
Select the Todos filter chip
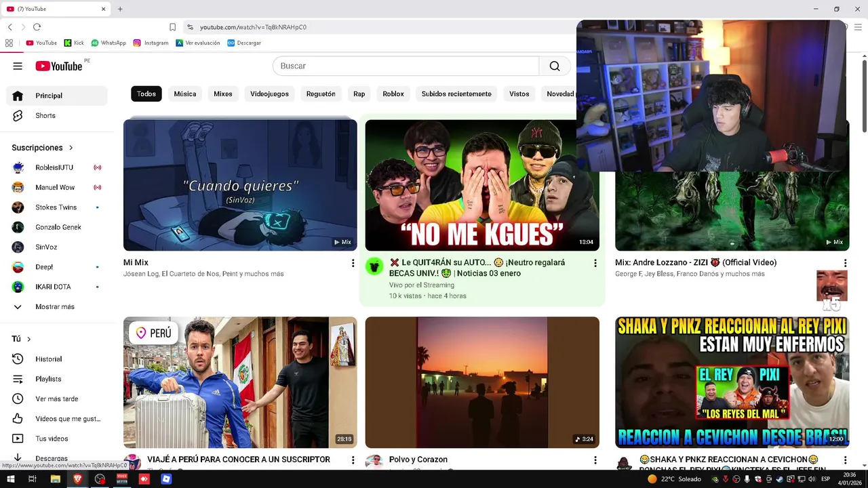pos(146,94)
